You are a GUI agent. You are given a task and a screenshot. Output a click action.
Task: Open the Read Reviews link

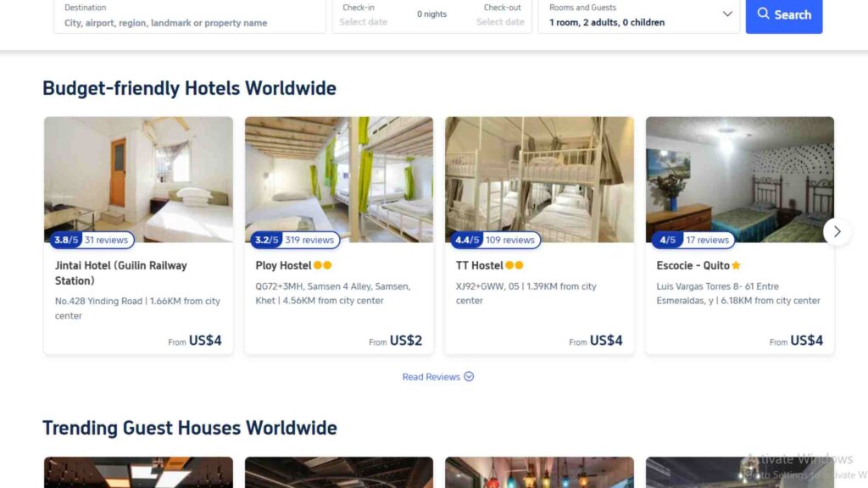pos(431,377)
